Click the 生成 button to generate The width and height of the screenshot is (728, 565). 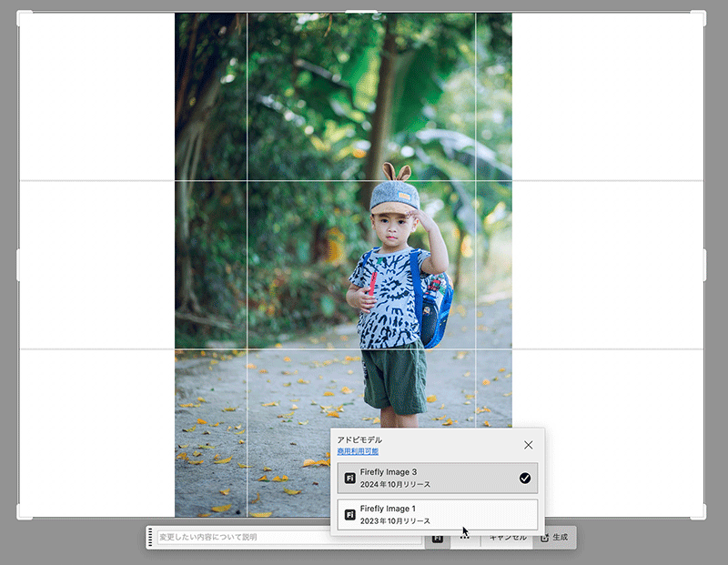[x=554, y=538]
